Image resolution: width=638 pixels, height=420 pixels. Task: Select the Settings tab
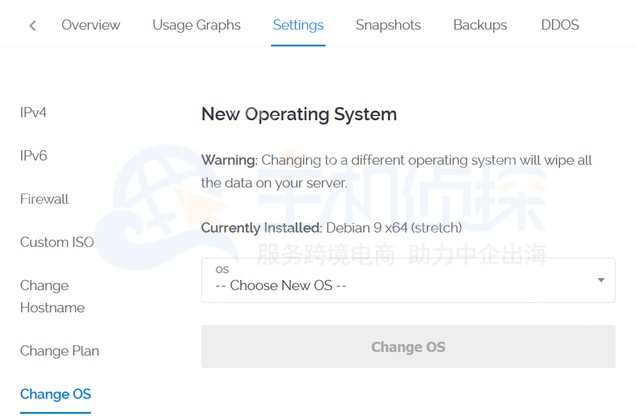pyautogui.click(x=298, y=25)
